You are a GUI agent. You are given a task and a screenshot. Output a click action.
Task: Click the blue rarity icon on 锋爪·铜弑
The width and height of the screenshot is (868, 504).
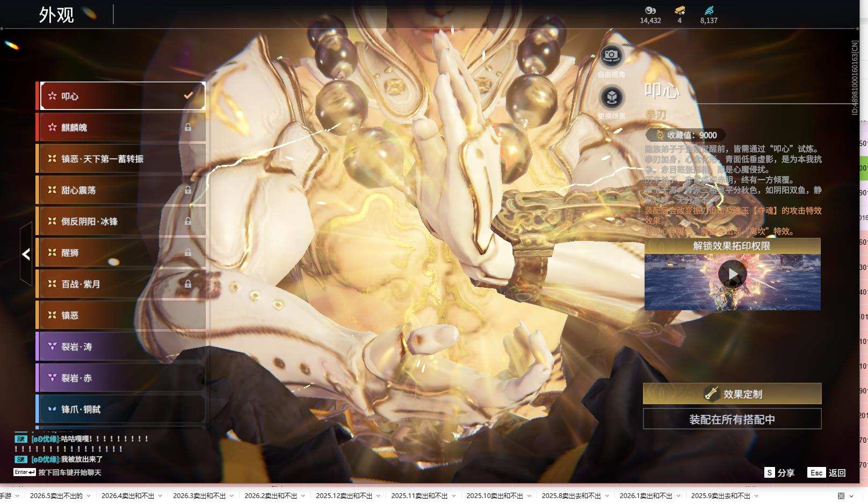[x=52, y=409]
